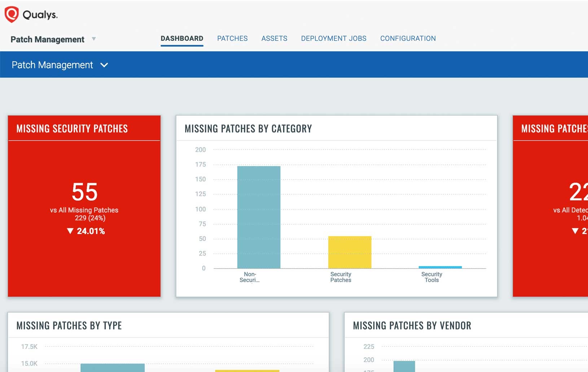
Task: Click the yellow bar in Missing Patches By Type
Action: point(247,371)
